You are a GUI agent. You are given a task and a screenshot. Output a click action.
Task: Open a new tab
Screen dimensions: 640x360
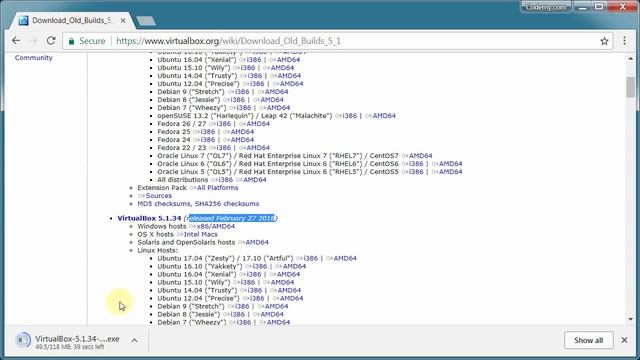pyautogui.click(x=146, y=21)
